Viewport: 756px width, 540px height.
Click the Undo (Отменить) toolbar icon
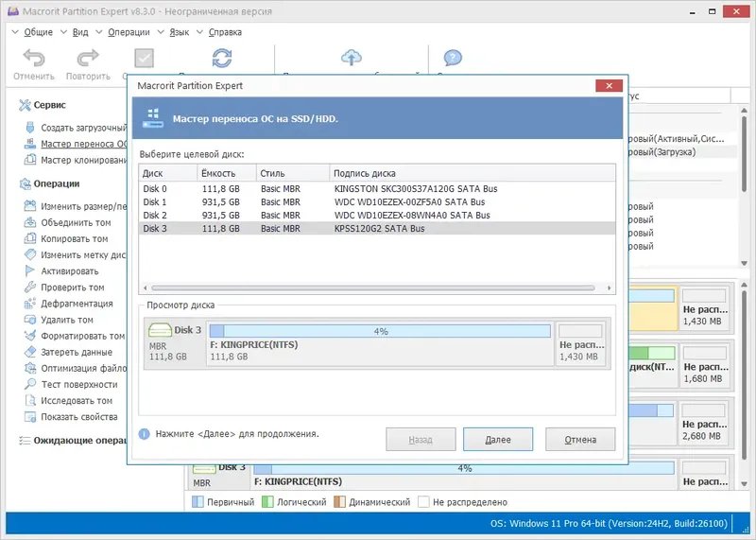click(x=34, y=58)
